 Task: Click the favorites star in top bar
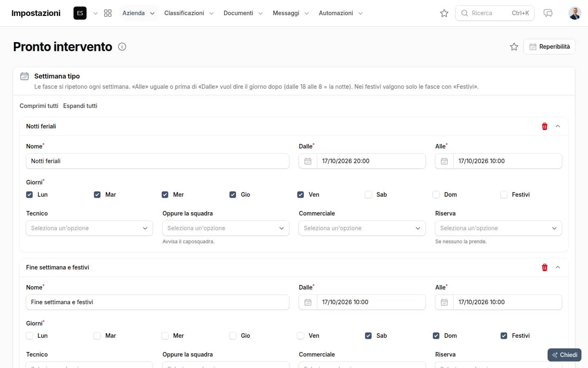point(444,13)
